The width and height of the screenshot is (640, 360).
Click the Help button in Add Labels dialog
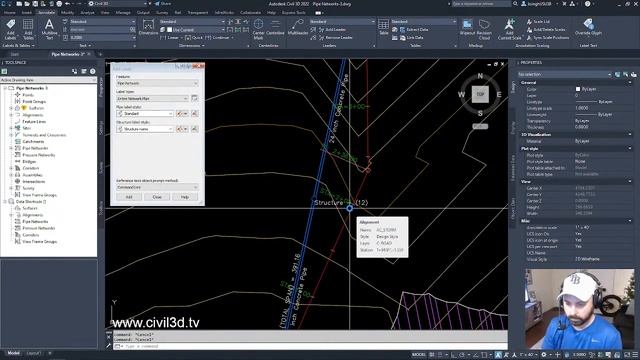[x=185, y=197]
